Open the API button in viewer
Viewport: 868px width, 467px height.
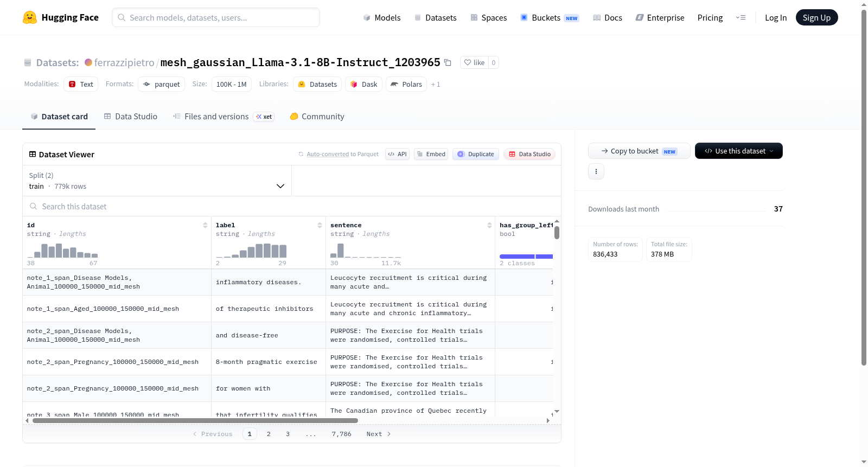pos(397,154)
